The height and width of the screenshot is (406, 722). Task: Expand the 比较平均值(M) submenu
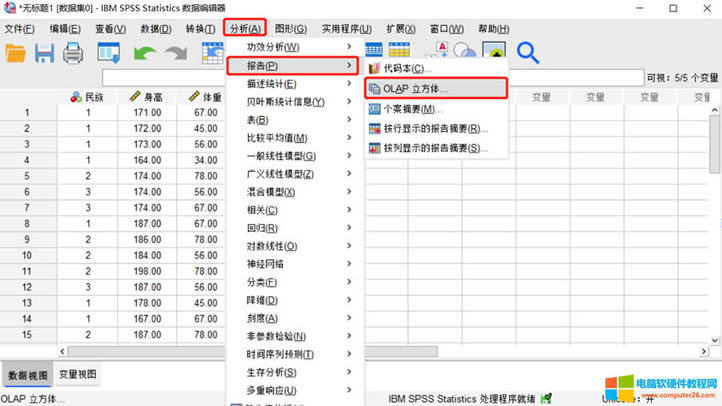pos(349,138)
